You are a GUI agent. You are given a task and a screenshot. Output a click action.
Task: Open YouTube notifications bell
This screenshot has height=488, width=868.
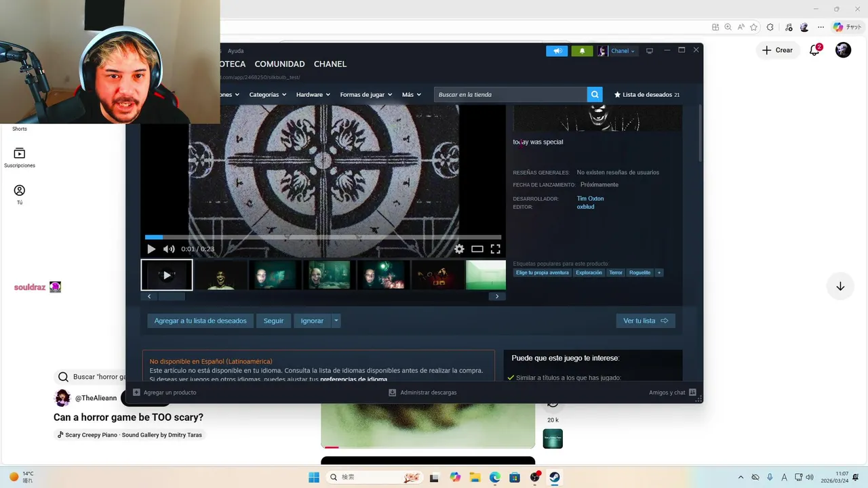(x=815, y=50)
